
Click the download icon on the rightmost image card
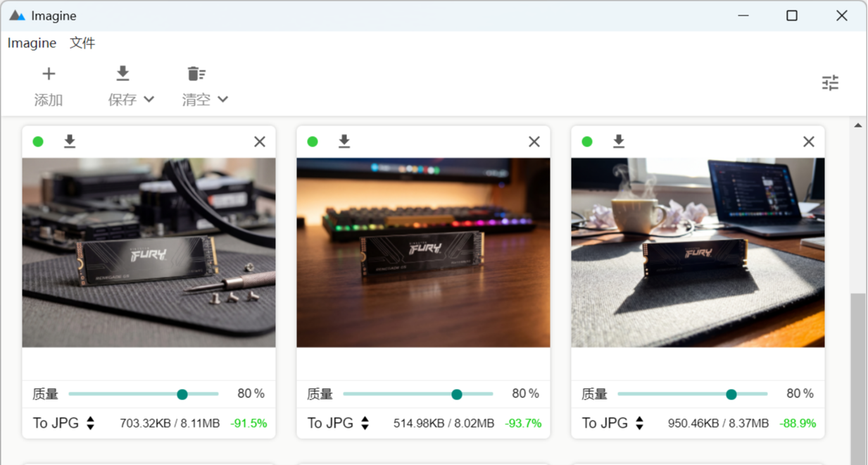click(x=618, y=141)
